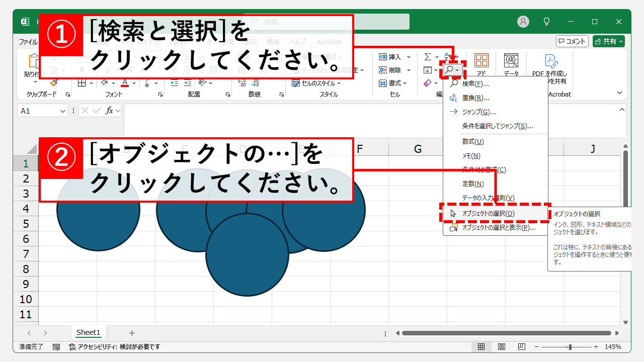
Task: Click the horizontal scrollbar thumb
Action: pyautogui.click(x=506, y=333)
